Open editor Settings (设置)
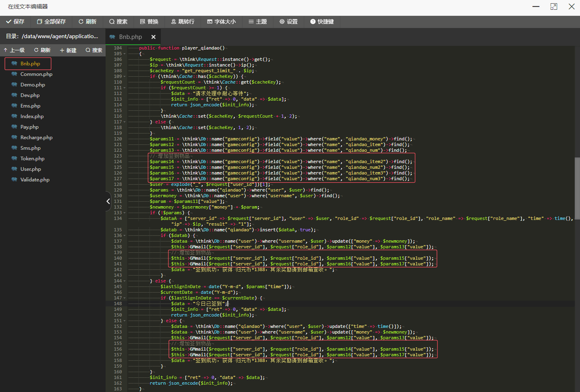Image resolution: width=580 pixels, height=392 pixels. pyautogui.click(x=288, y=22)
